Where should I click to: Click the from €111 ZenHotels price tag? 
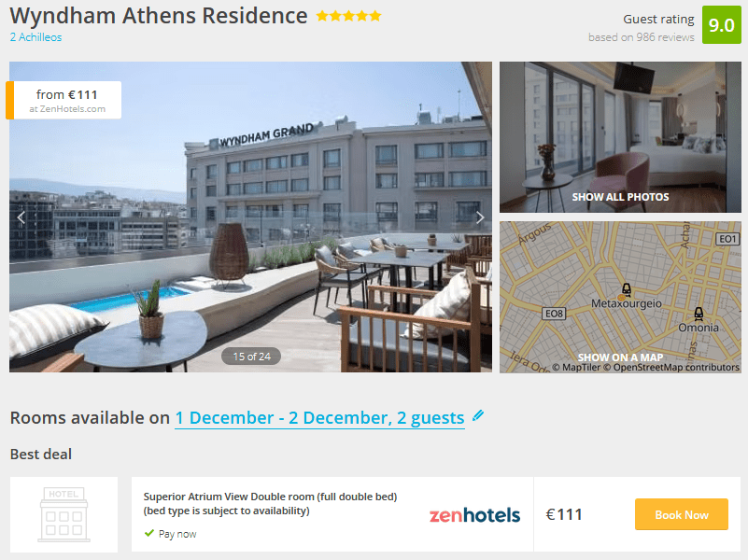pyautogui.click(x=65, y=100)
